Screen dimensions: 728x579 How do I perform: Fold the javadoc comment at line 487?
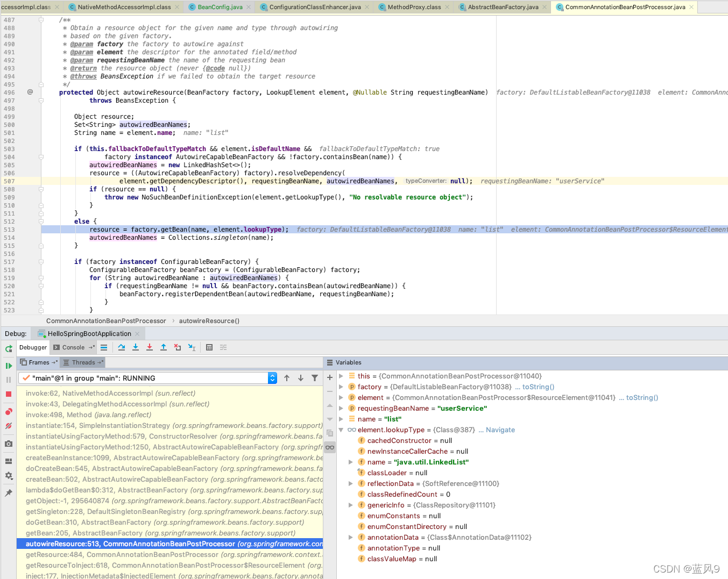pyautogui.click(x=41, y=20)
